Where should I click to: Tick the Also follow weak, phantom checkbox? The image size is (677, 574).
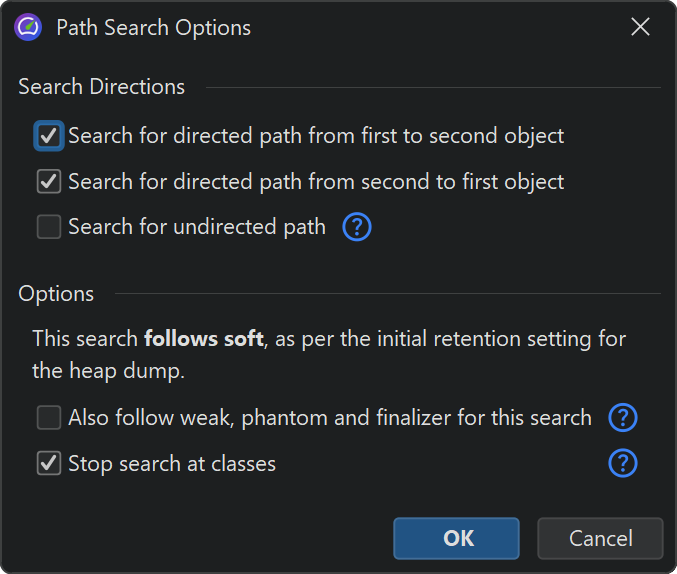(x=49, y=418)
